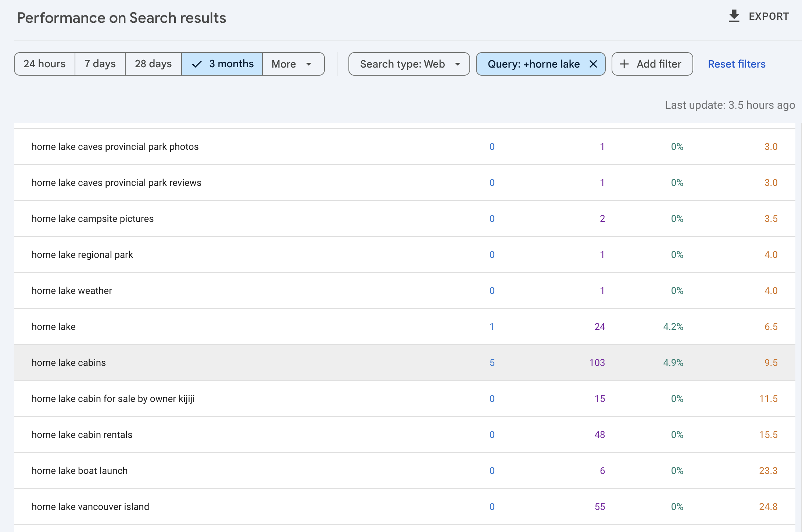Open horne lake campsite pictures row
This screenshot has height=532, width=802.
93,219
